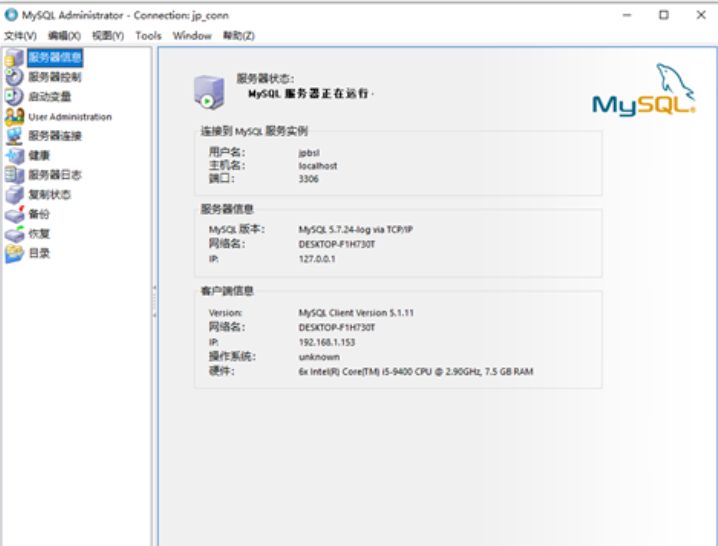This screenshot has height=546, width=718.
Task: Select the 服务器信息 sidebar icon
Action: point(14,58)
